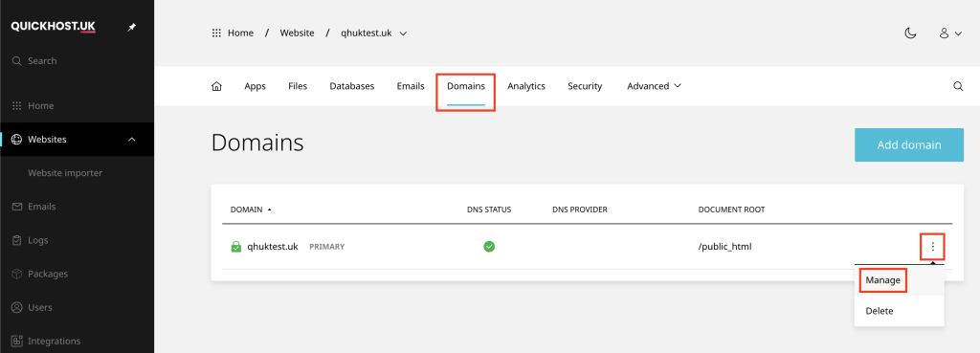
Task: Switch to the Security tab
Action: coord(585,86)
